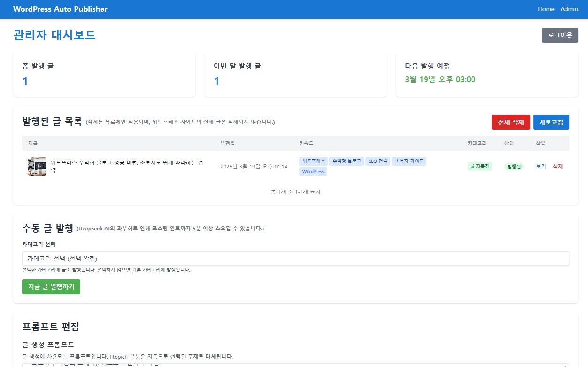Select the 수익형 블로그 keyword tag

(347, 161)
